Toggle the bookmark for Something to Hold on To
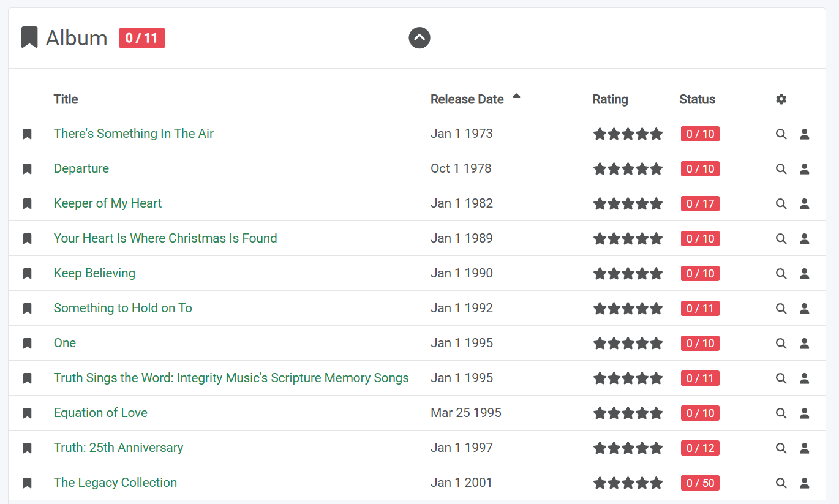 point(27,309)
